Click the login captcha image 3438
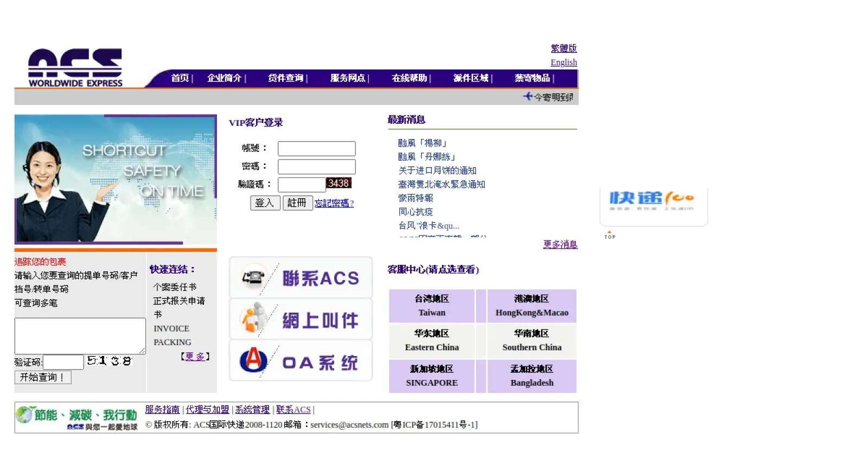 coord(339,183)
